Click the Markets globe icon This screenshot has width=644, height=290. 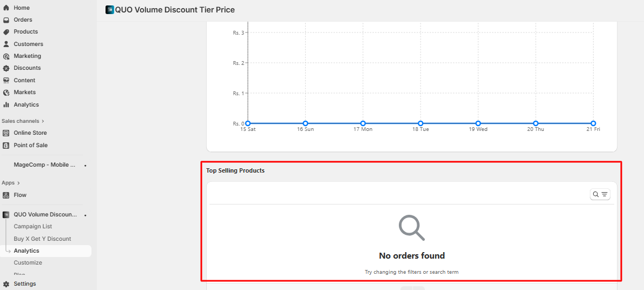pyautogui.click(x=6, y=93)
